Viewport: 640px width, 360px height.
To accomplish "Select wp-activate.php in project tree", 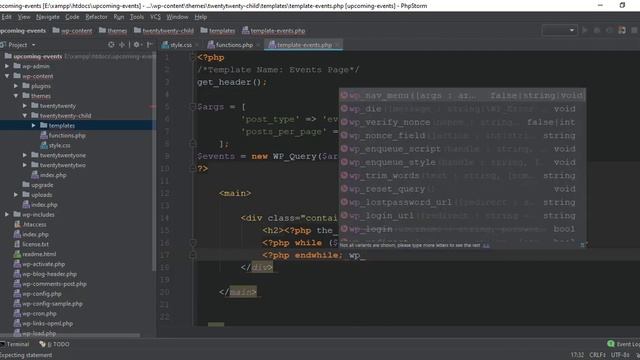I will 39,264.
